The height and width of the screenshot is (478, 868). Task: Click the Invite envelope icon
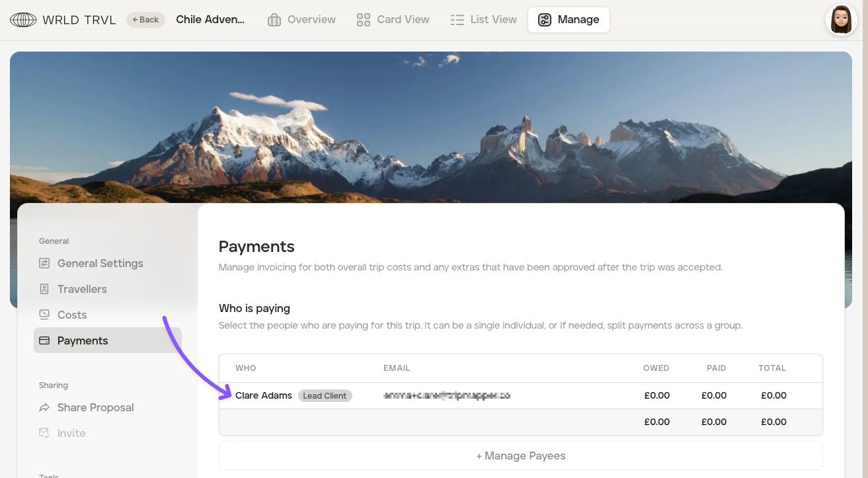click(44, 433)
